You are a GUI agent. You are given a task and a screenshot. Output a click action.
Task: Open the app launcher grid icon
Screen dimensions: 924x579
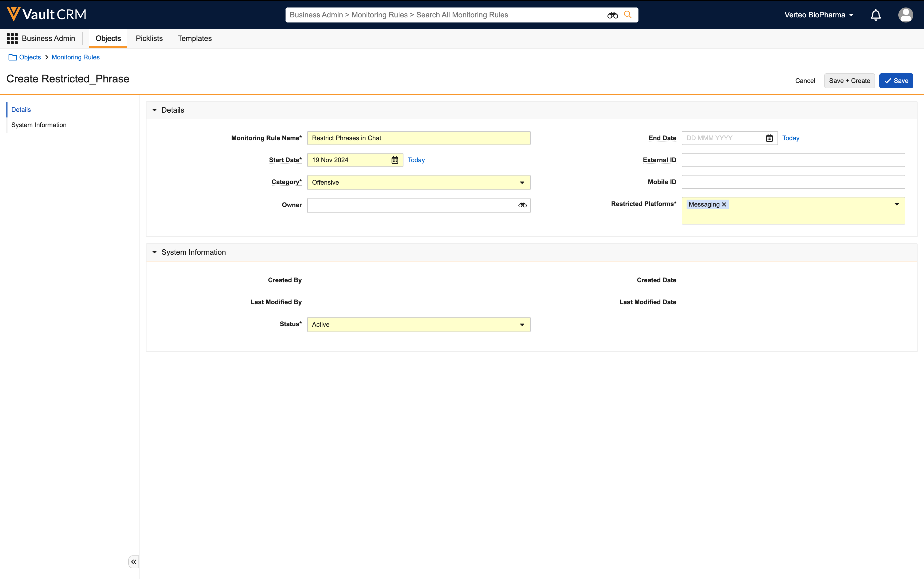(12, 38)
